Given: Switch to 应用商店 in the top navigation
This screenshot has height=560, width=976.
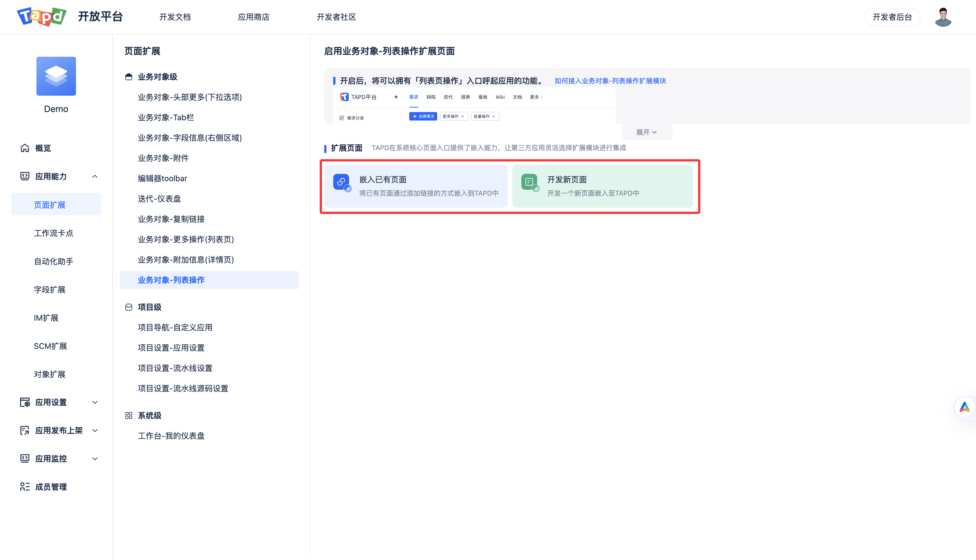Looking at the screenshot, I should (254, 17).
